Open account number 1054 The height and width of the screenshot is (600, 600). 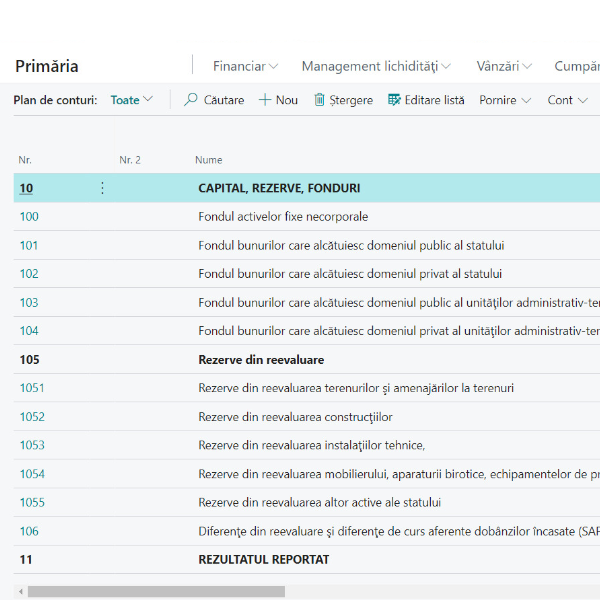tap(32, 474)
